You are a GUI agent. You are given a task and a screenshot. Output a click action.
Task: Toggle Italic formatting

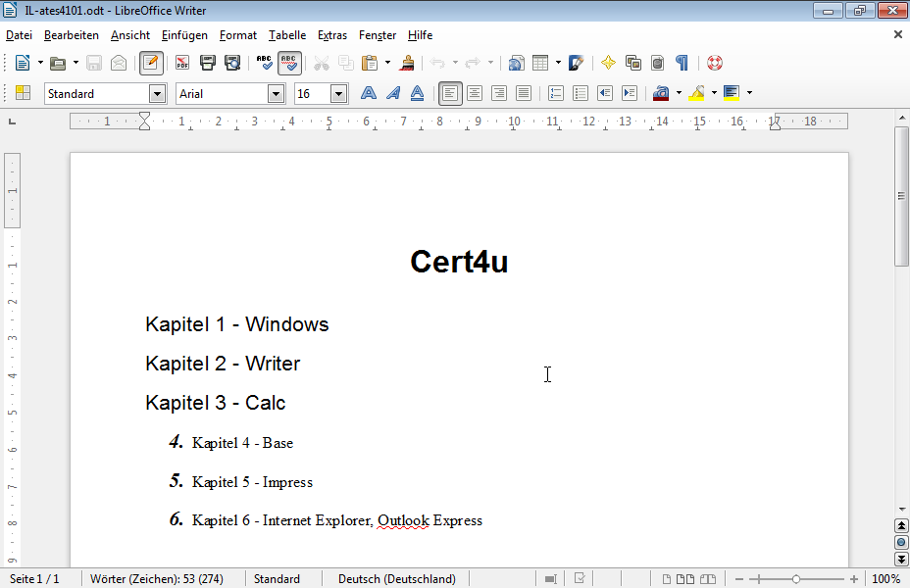[393, 93]
